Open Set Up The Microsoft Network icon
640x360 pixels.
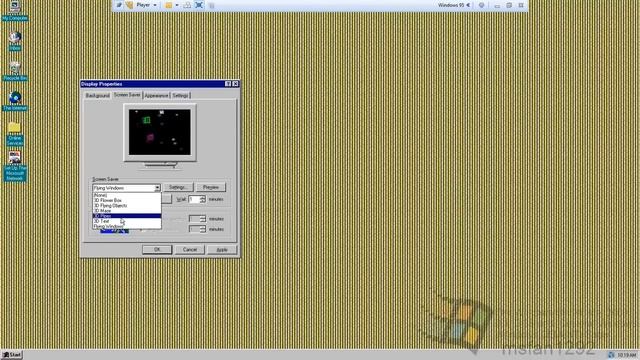[15, 166]
